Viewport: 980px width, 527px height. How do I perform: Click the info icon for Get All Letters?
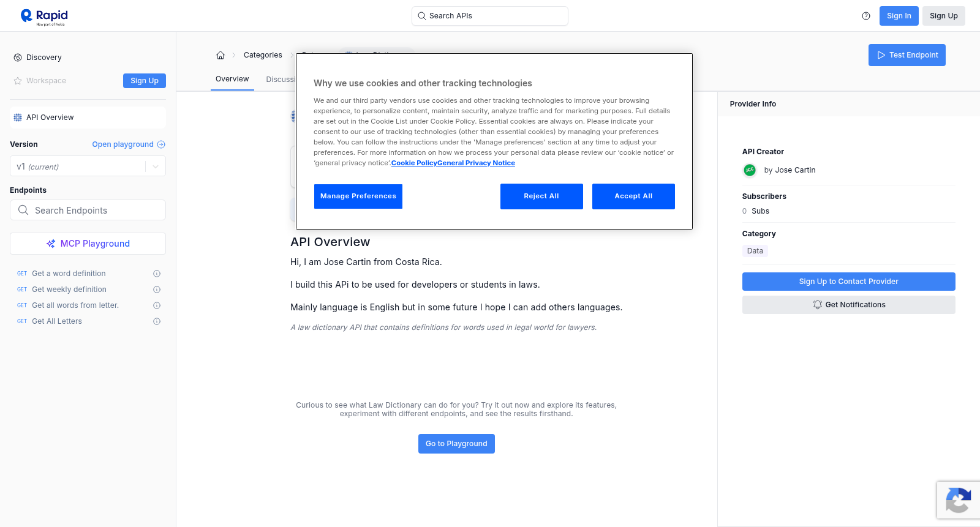pyautogui.click(x=157, y=321)
